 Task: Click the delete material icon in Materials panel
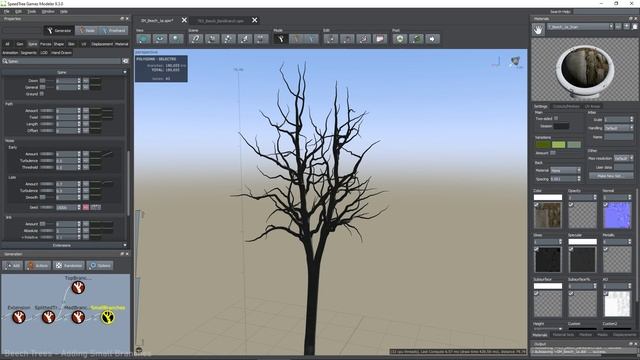tap(635, 27)
